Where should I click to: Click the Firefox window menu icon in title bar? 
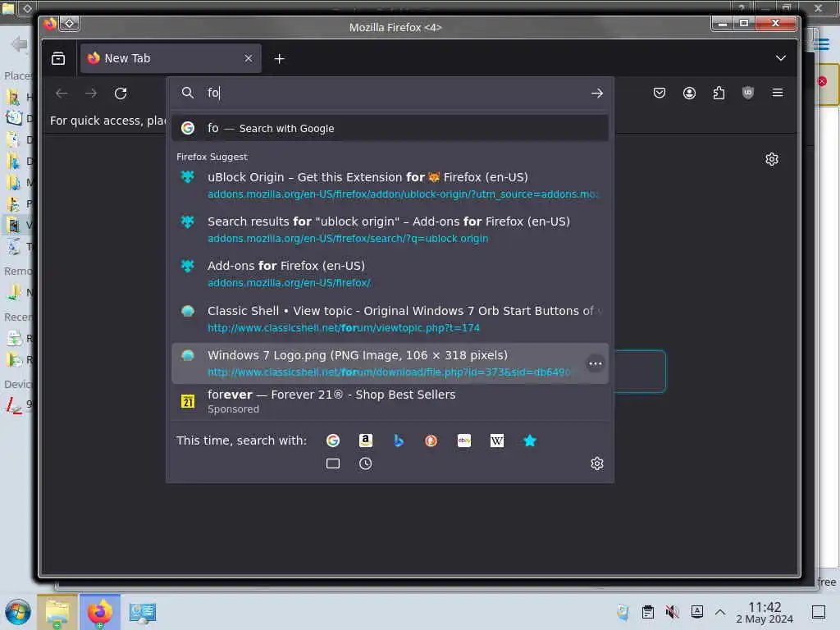point(50,24)
